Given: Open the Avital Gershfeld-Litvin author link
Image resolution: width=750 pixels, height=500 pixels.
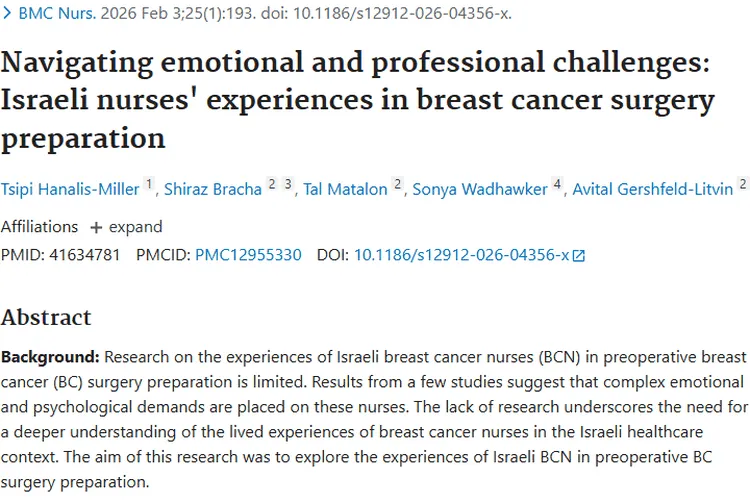Looking at the screenshot, I should (x=650, y=189).
